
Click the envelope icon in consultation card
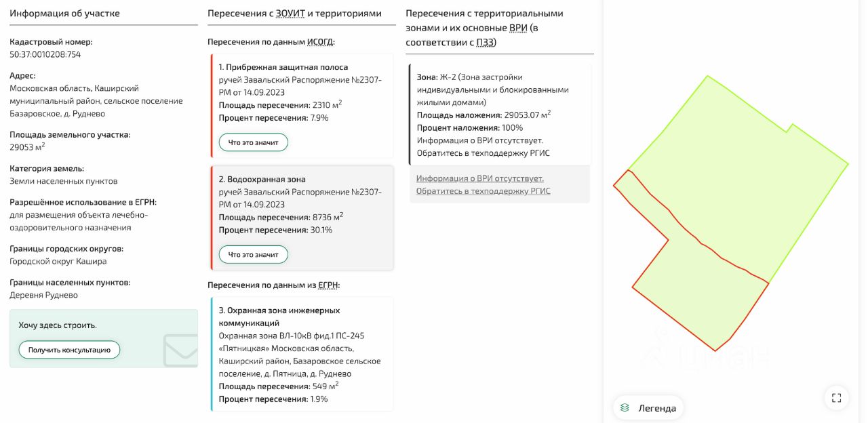180,349
